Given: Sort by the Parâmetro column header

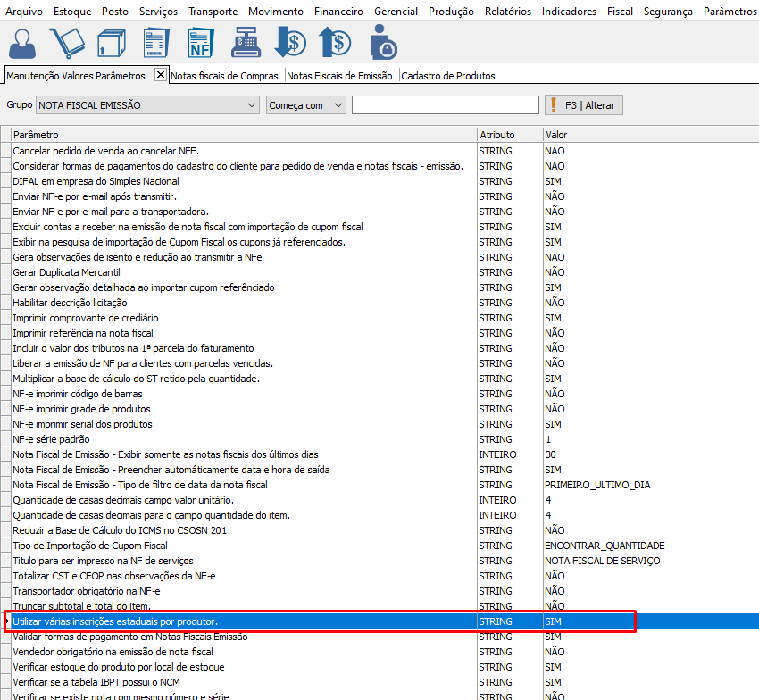Looking at the screenshot, I should 241,135.
